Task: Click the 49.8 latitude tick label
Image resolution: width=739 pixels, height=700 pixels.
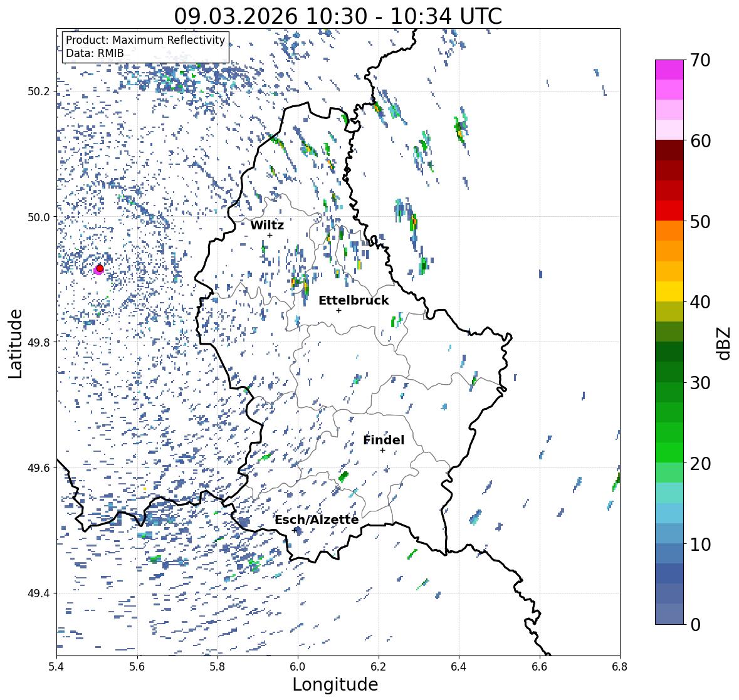Action: tap(38, 342)
